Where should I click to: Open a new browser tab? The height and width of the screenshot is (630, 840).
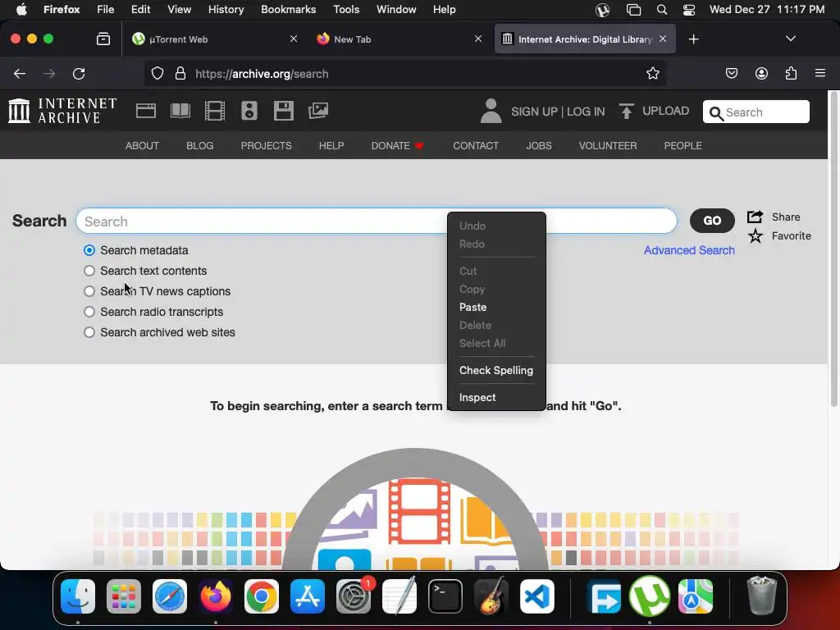click(x=694, y=39)
